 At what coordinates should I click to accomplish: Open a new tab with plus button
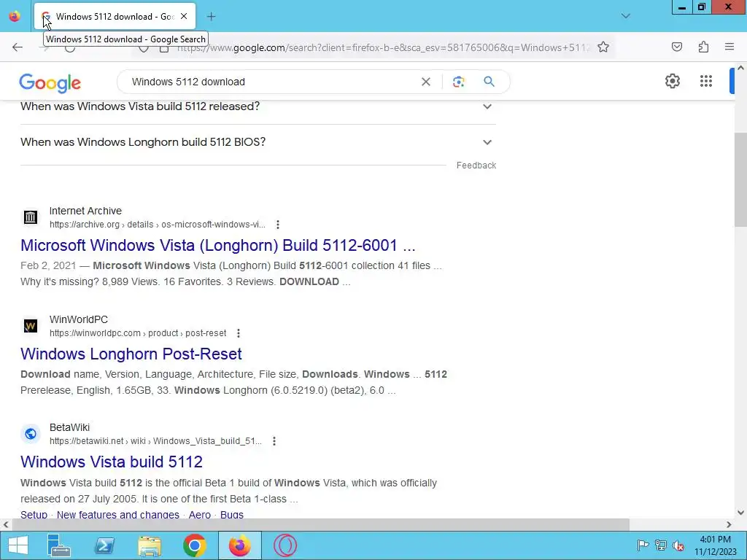pyautogui.click(x=211, y=17)
